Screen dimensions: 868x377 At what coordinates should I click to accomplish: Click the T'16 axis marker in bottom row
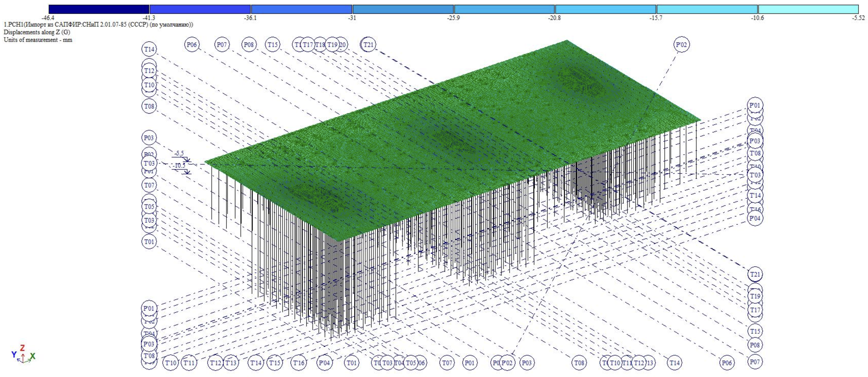[299, 363]
